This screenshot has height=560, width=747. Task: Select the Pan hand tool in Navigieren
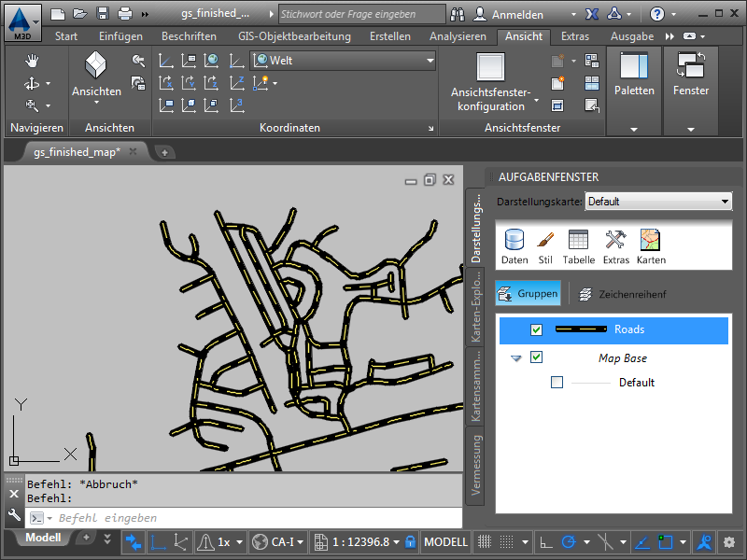tap(33, 61)
